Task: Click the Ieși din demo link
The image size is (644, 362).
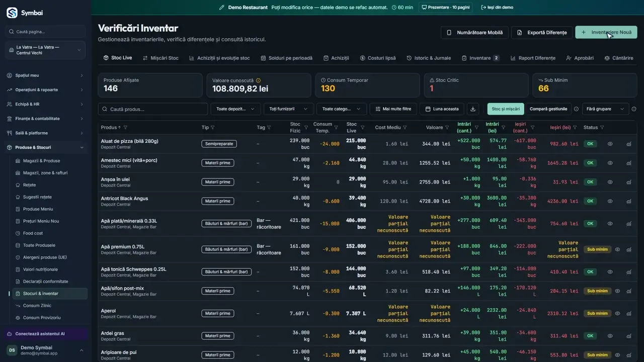Action: [x=497, y=8]
